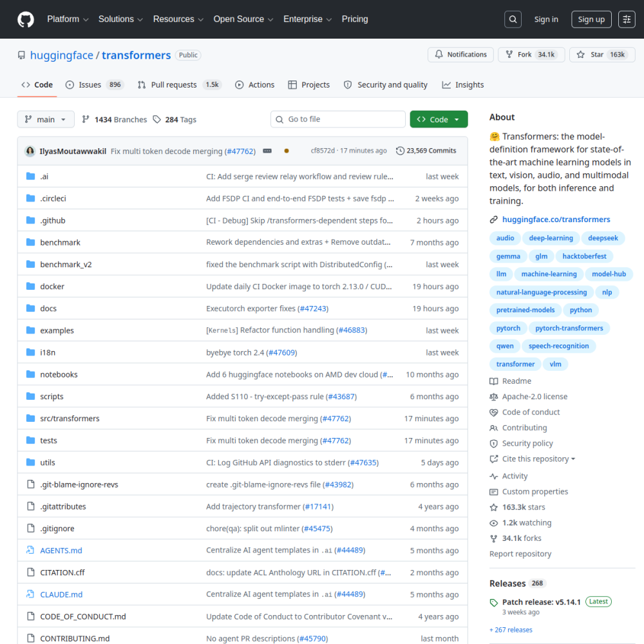Expand the Open Source menu
This screenshot has height=644, width=644.
click(243, 19)
